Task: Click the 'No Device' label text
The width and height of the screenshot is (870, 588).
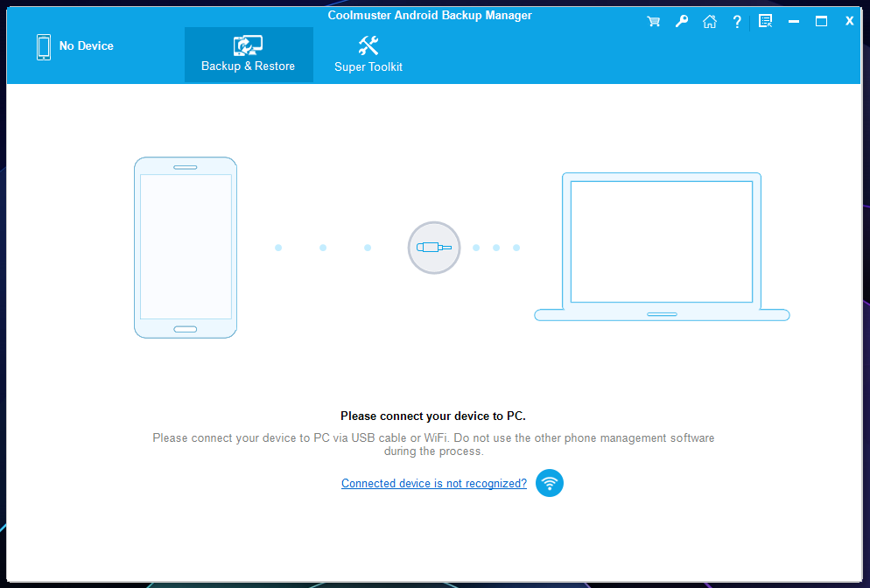Action: point(87,46)
